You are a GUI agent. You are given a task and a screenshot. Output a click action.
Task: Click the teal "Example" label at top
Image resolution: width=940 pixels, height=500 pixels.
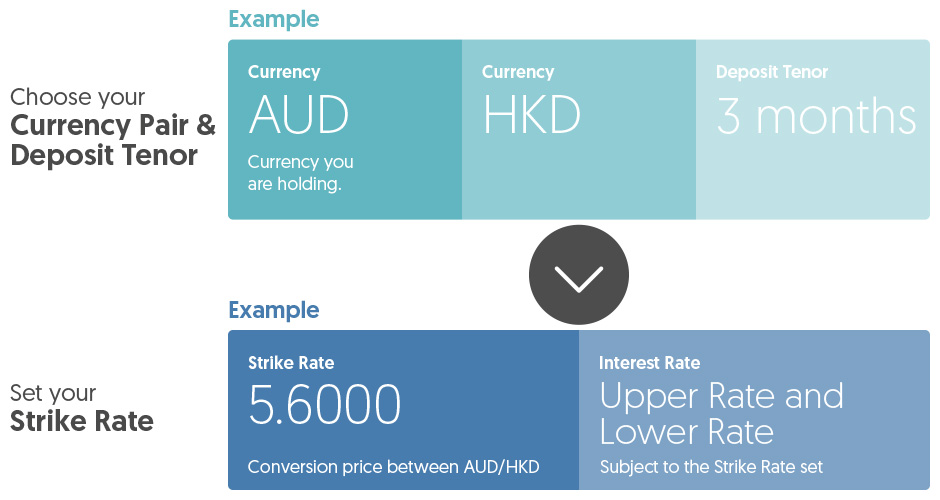click(274, 19)
